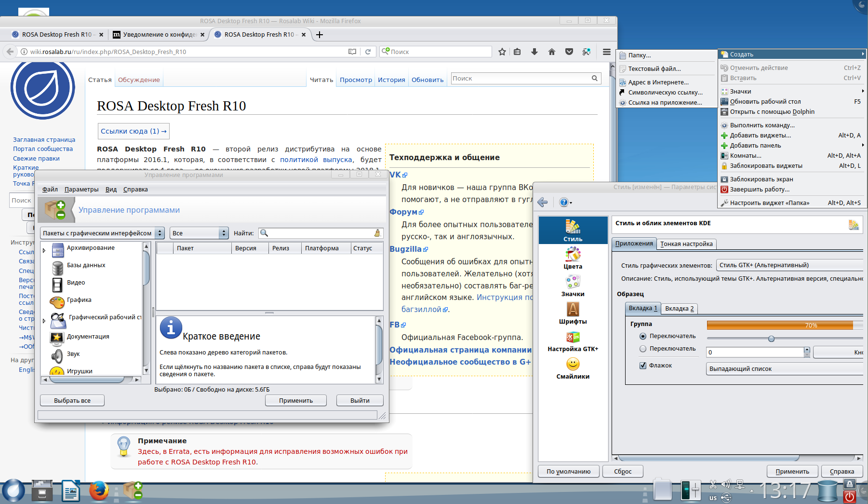Select the first Переключатель radio button
868x504 pixels.
coord(643,336)
